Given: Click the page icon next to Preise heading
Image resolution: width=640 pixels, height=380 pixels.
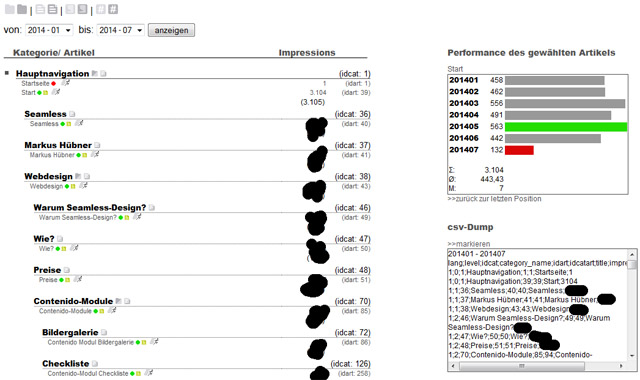Looking at the screenshot, I should click(x=67, y=270).
